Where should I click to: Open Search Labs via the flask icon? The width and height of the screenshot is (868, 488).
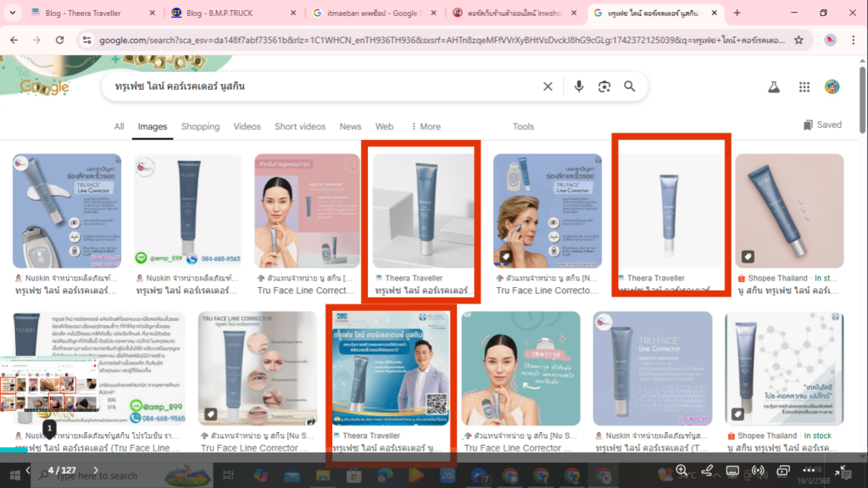coord(772,86)
